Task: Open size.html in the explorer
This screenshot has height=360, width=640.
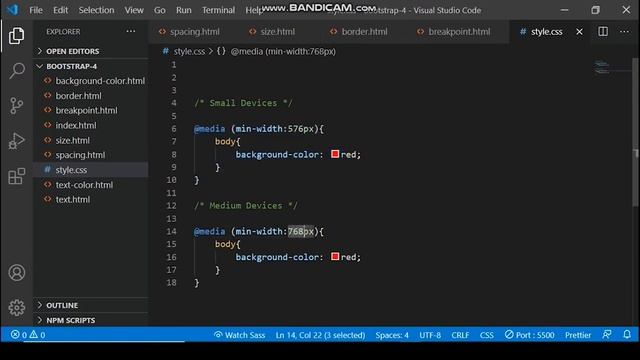Action: [91, 140]
